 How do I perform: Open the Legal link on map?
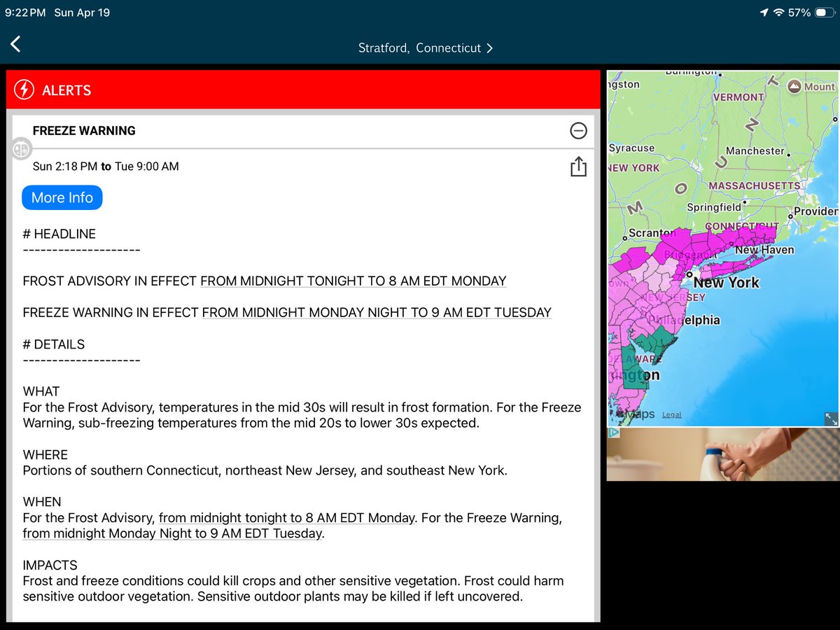pos(671,415)
